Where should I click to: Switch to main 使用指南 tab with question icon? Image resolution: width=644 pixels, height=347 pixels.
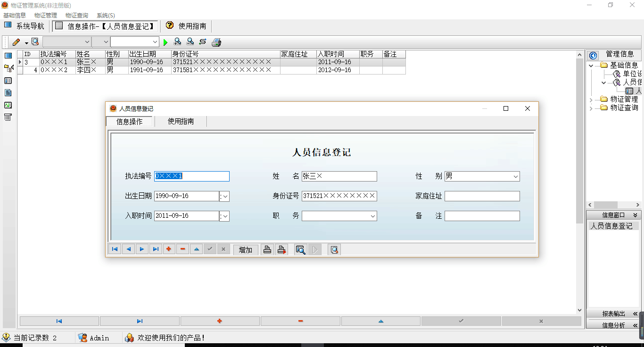(x=186, y=26)
